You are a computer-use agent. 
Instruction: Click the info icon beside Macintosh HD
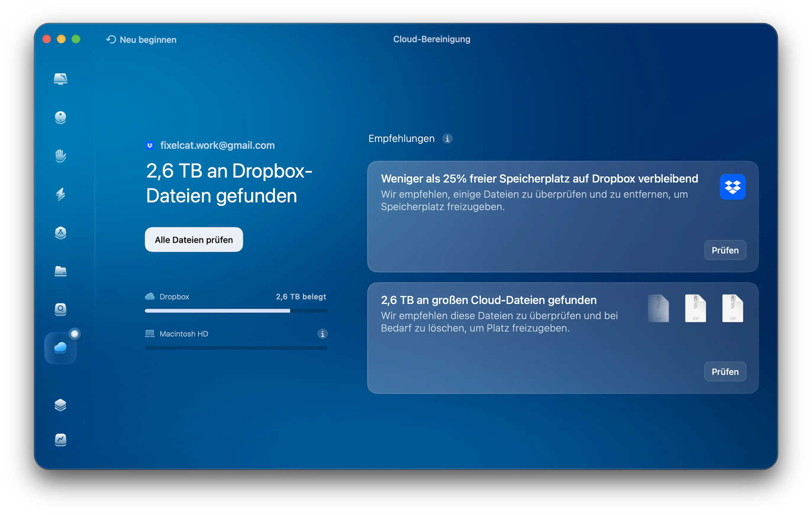pyautogui.click(x=322, y=334)
